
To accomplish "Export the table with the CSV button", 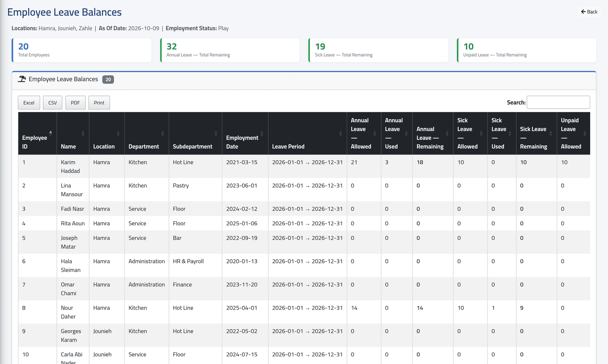I will coord(52,103).
